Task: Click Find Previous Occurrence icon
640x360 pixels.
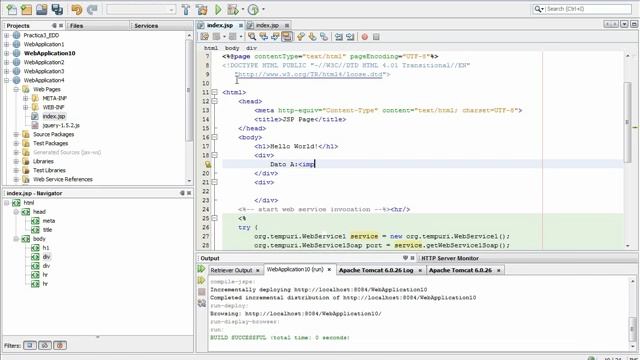Action: 264,37
